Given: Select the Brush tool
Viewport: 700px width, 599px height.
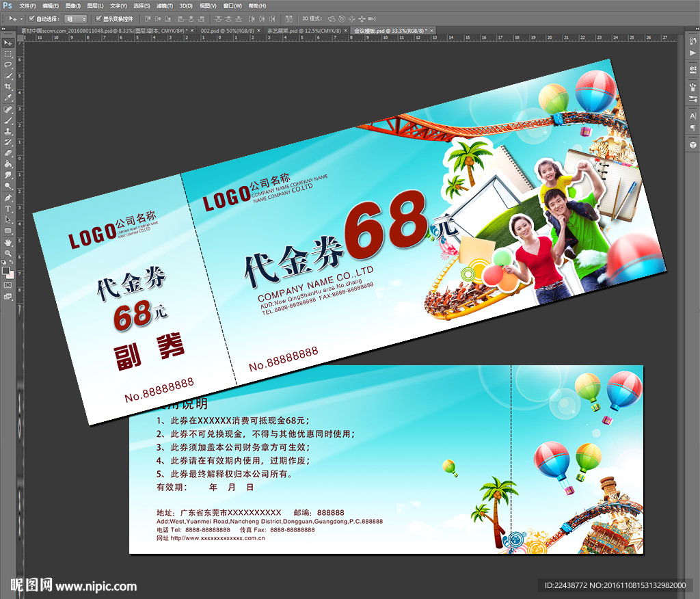Looking at the screenshot, I should tap(8, 120).
